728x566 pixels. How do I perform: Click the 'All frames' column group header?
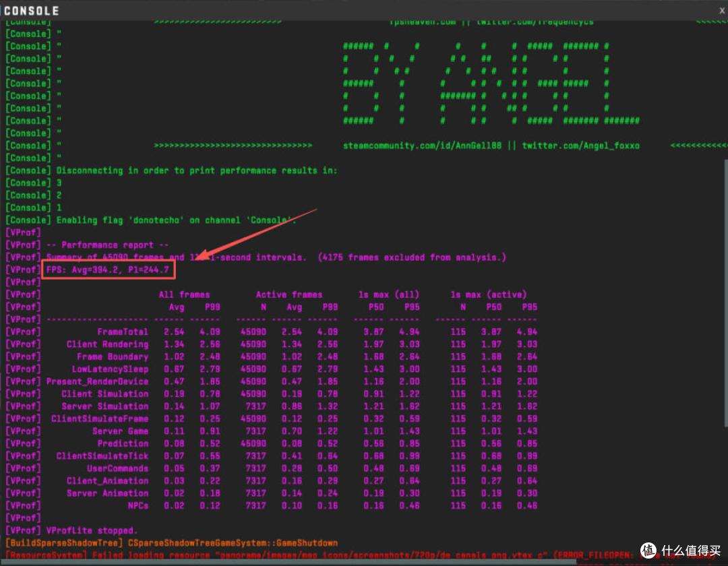pos(184,294)
